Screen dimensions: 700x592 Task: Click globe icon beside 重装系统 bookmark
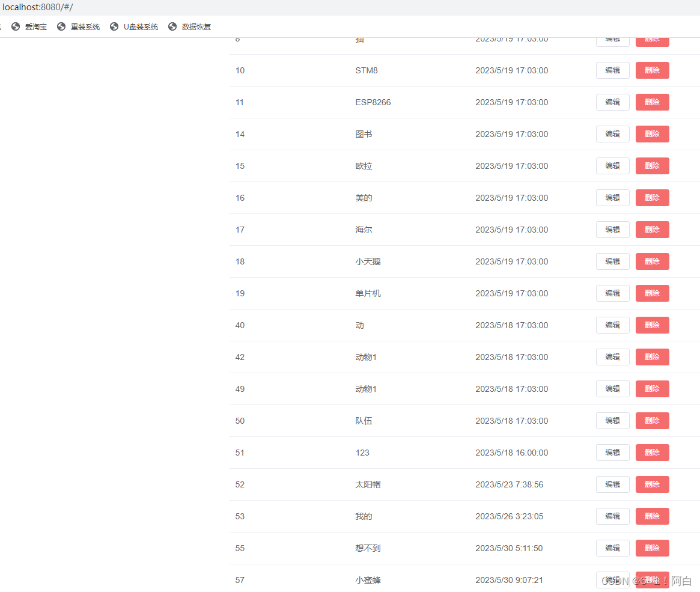62,27
